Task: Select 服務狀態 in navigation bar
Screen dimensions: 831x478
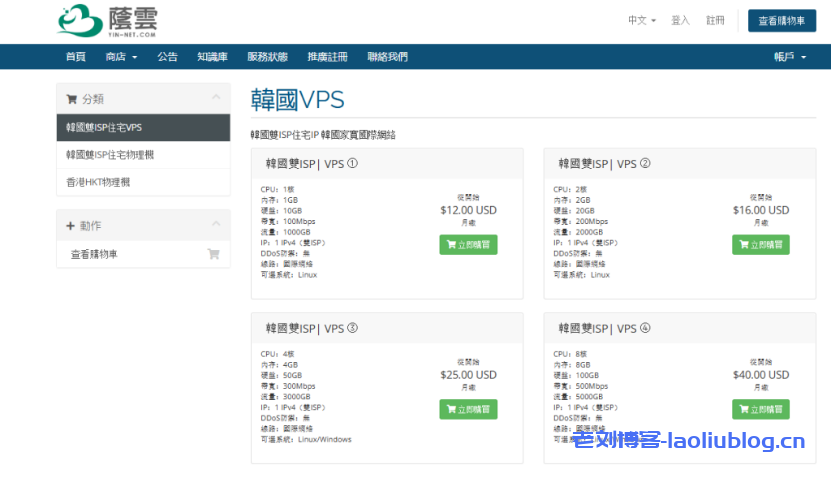Action: [x=267, y=57]
